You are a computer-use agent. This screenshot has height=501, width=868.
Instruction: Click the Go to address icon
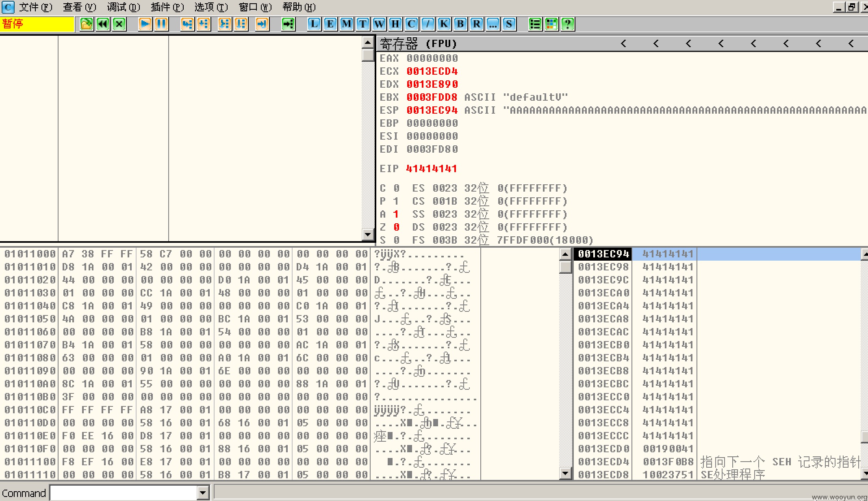[288, 24]
